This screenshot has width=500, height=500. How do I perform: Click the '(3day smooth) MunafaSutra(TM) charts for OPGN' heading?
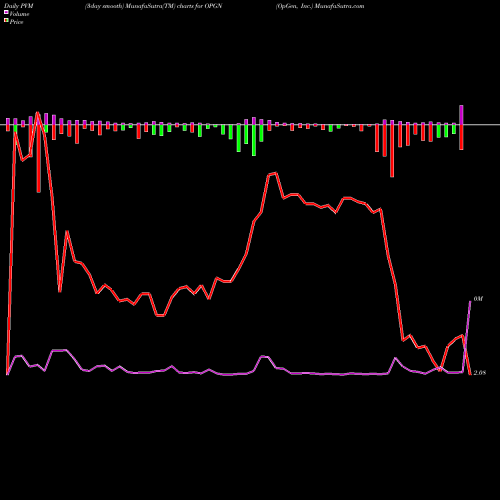pyautogui.click(x=154, y=6)
